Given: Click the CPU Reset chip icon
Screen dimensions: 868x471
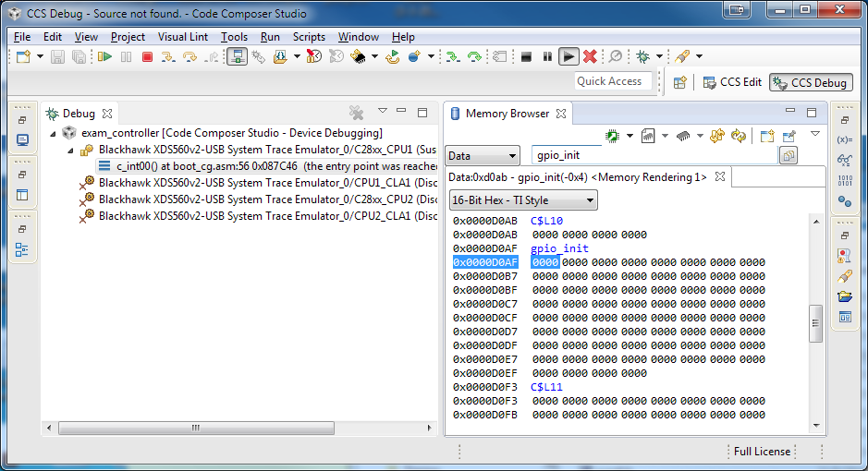Looking at the screenshot, I should click(358, 56).
